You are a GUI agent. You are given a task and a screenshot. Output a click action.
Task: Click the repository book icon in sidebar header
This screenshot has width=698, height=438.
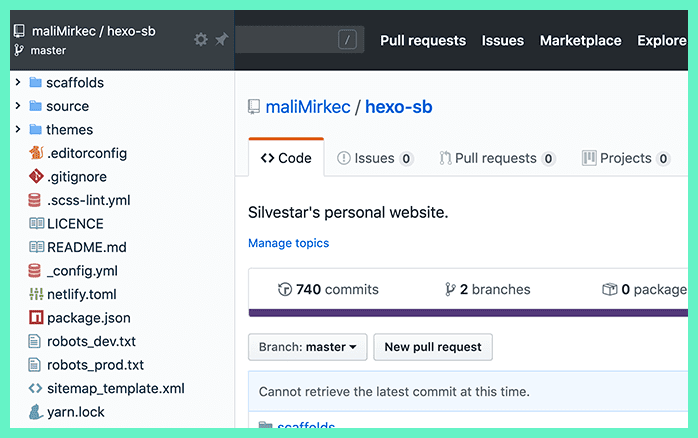(x=19, y=31)
